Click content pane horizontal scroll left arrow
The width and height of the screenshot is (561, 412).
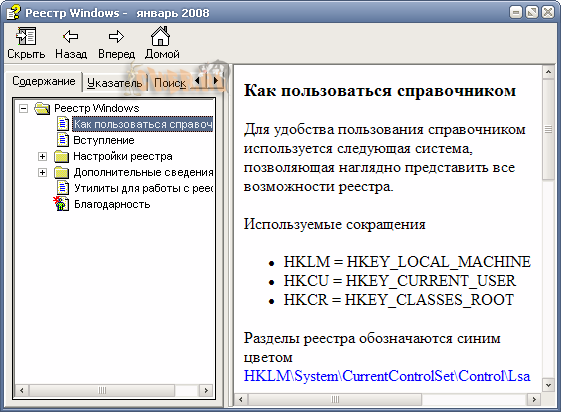(x=241, y=399)
